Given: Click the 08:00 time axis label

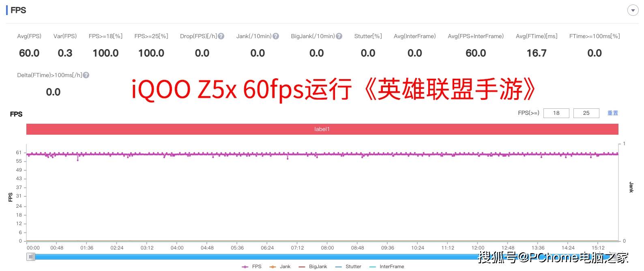Looking at the screenshot, I should coord(327,248).
